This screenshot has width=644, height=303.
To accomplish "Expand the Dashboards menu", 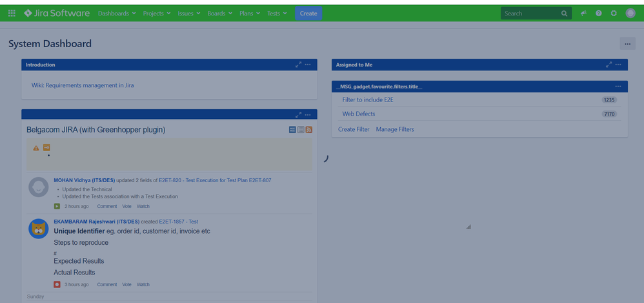I will click(x=117, y=13).
